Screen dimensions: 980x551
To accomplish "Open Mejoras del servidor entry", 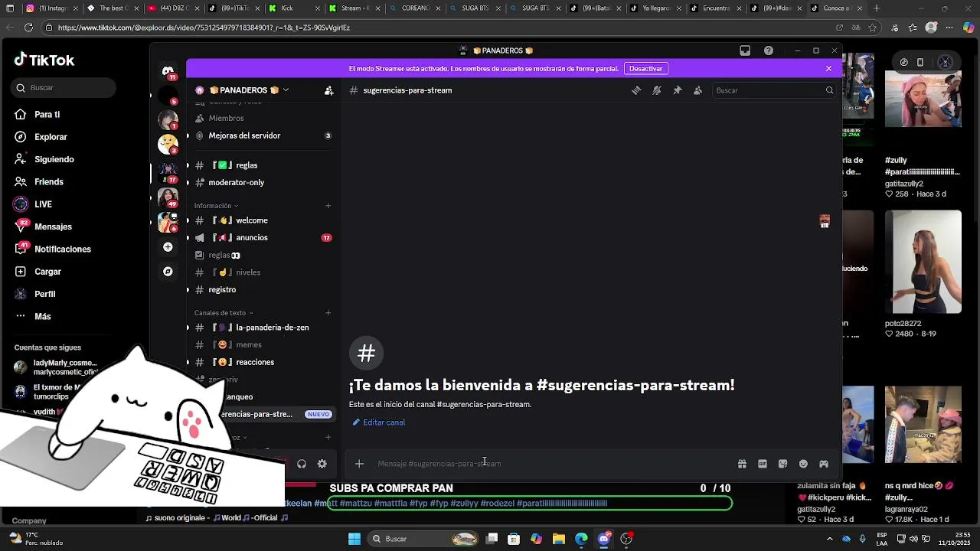I will pos(263,135).
